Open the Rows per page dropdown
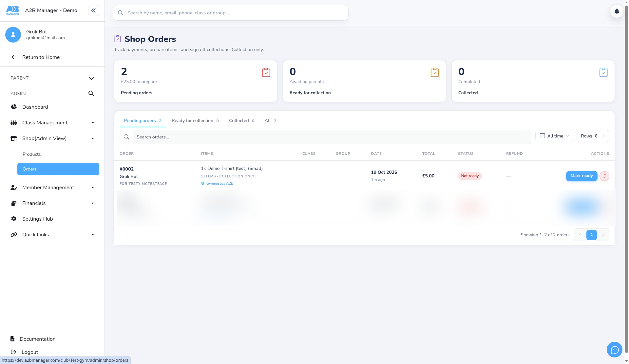Image resolution: width=629 pixels, height=364 pixels. (x=593, y=136)
